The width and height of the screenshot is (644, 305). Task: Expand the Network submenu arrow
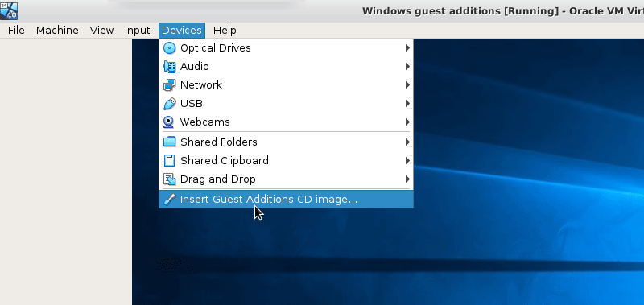[407, 85]
